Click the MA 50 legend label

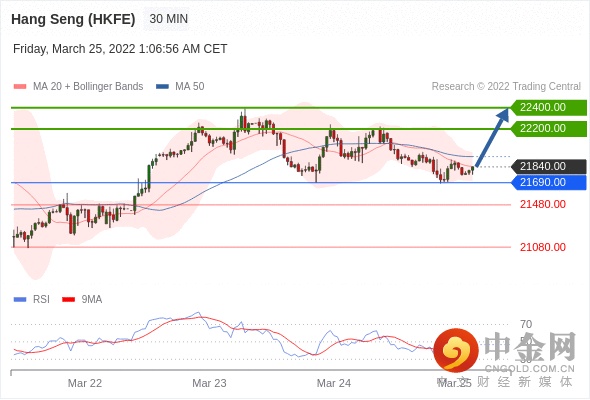[190, 87]
